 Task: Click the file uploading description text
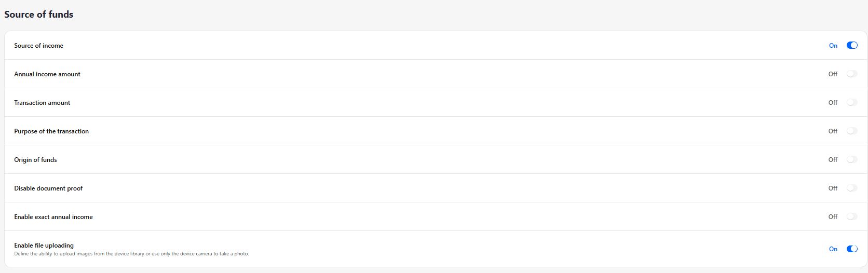[131, 254]
